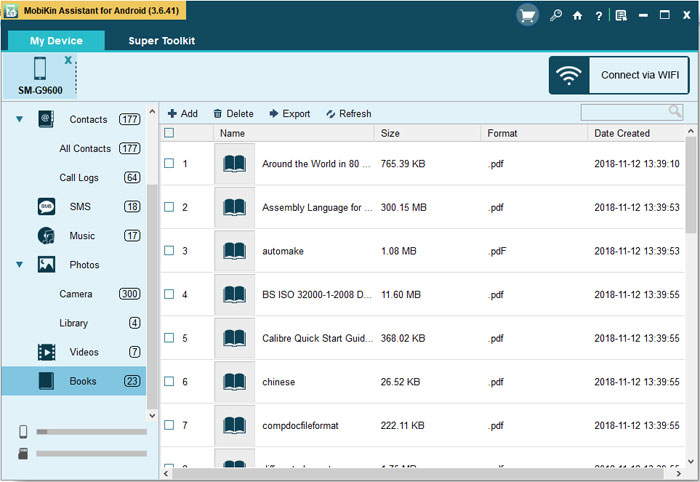The image size is (700, 482).
Task: Click the SD card storage usage bar
Action: (x=92, y=453)
